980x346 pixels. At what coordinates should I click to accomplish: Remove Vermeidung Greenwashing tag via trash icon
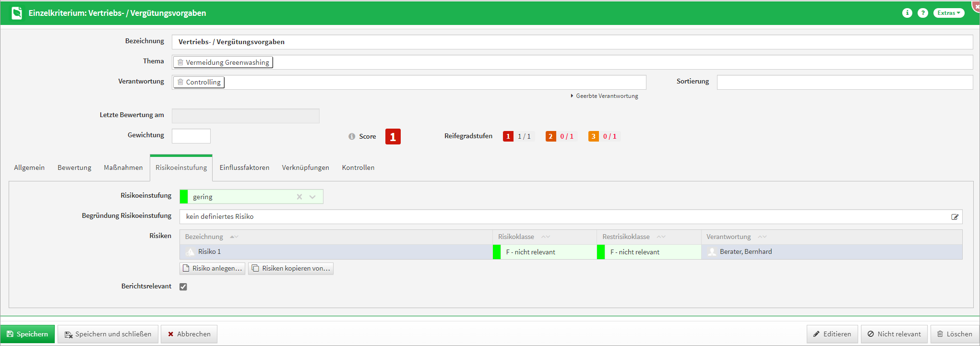click(x=180, y=62)
